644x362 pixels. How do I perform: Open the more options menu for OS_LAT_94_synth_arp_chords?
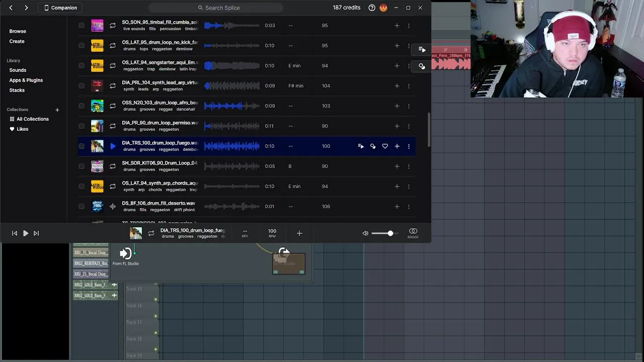[409, 186]
